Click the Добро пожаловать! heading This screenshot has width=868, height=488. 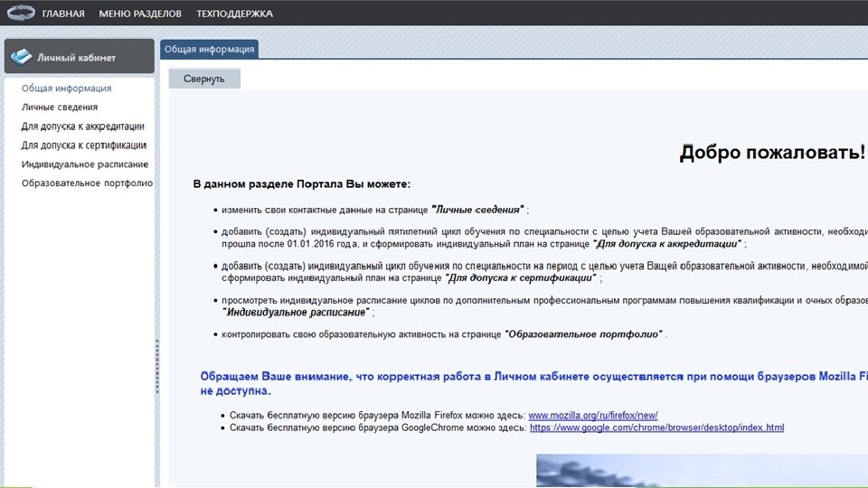click(x=772, y=152)
